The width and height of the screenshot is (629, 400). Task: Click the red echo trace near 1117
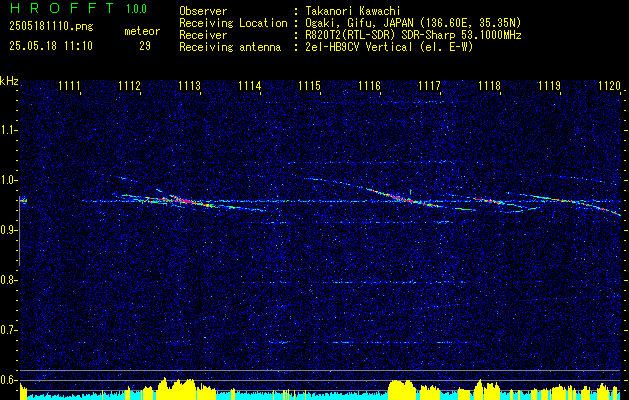point(405,197)
